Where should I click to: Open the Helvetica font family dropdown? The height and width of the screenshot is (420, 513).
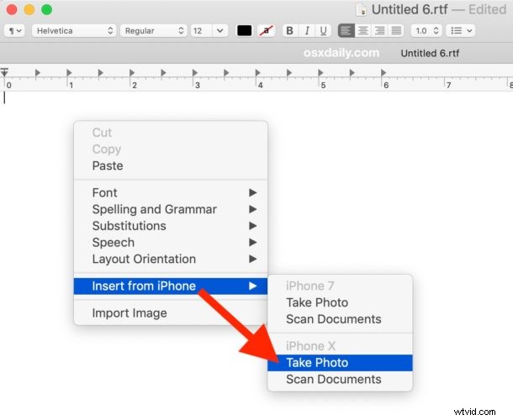point(74,31)
